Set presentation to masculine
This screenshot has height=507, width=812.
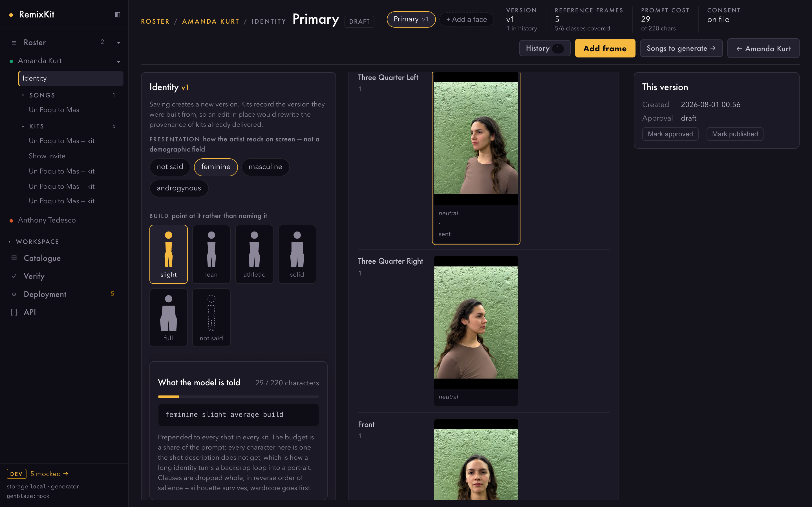pos(265,167)
